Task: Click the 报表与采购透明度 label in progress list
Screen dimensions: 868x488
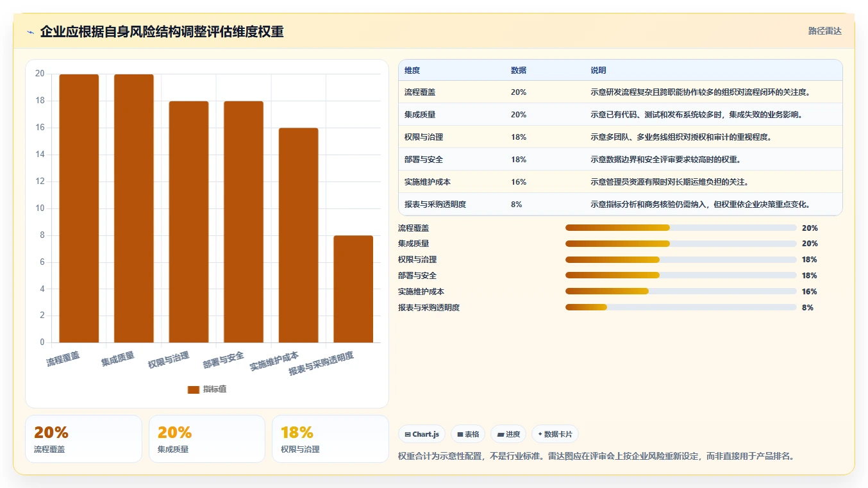Action: pyautogui.click(x=429, y=307)
